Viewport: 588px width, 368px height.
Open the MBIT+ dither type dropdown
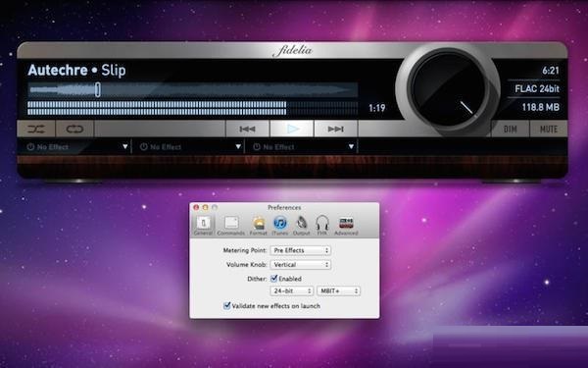pyautogui.click(x=339, y=291)
